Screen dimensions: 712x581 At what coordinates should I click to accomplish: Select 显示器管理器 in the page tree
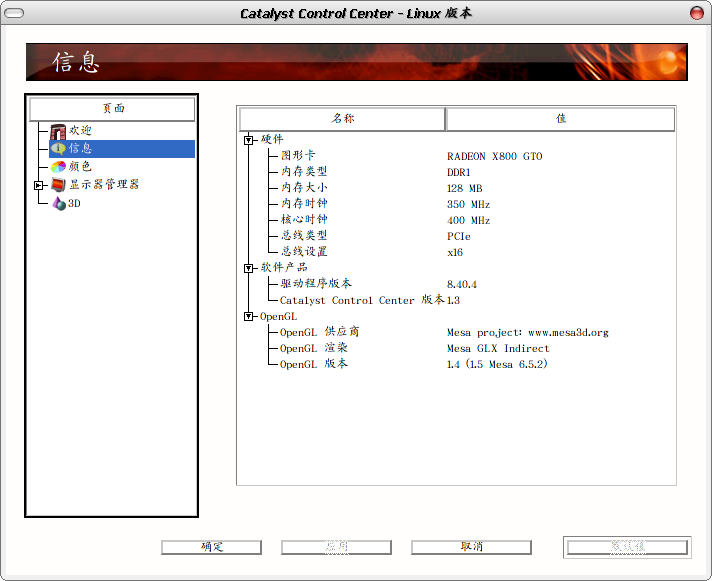[104, 184]
